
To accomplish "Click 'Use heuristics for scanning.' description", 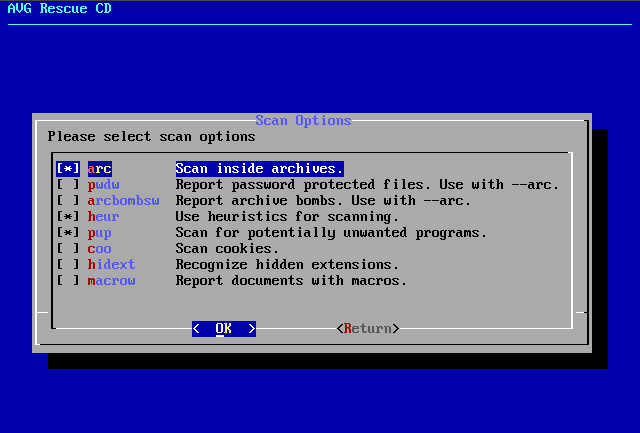I will coord(287,216).
